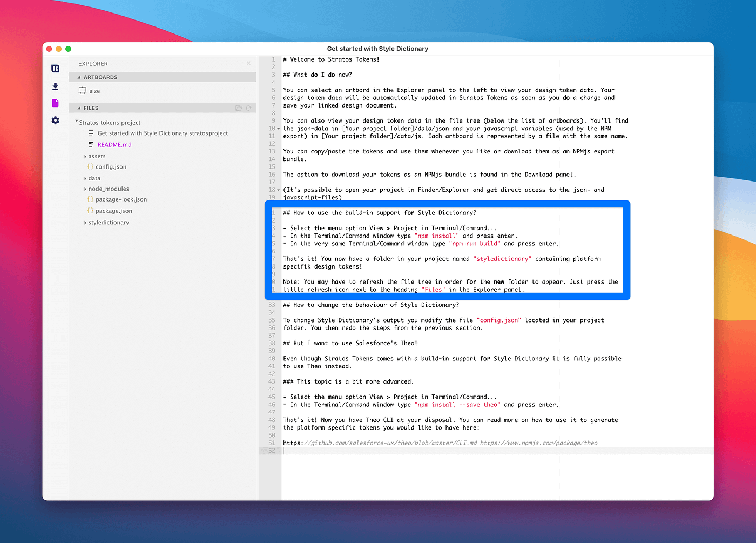Collapse the FILES section
Screen dimensions: 756x543
(x=79, y=108)
